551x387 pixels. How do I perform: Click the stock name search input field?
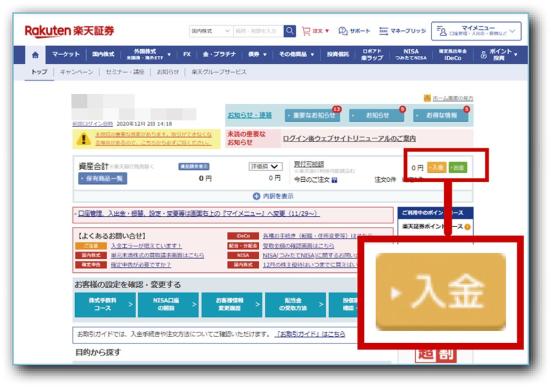pos(258,31)
